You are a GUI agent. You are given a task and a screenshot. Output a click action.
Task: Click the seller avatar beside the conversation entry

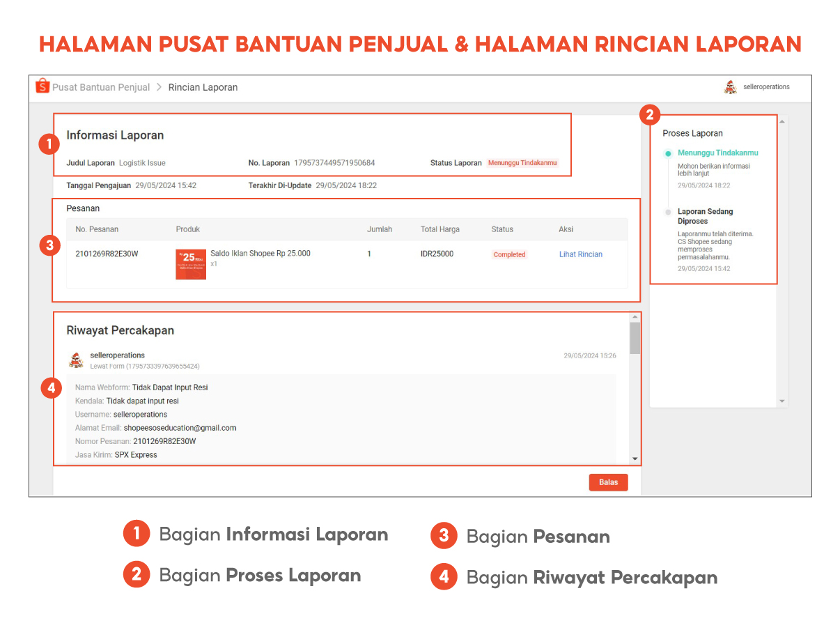(x=76, y=359)
